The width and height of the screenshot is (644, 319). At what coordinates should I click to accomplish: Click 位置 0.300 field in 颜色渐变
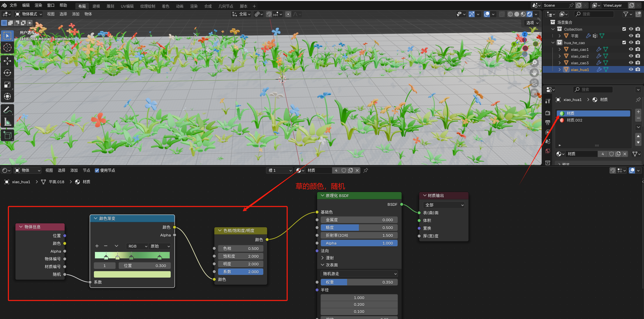(x=145, y=266)
